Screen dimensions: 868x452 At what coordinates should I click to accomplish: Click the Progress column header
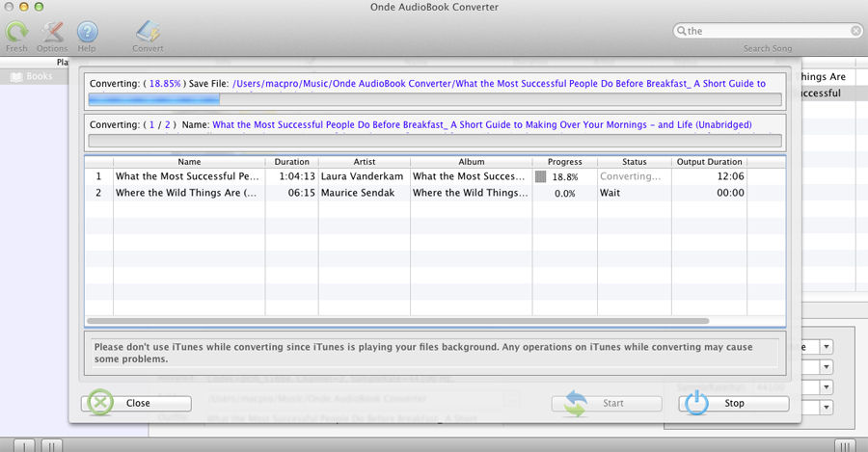click(564, 162)
